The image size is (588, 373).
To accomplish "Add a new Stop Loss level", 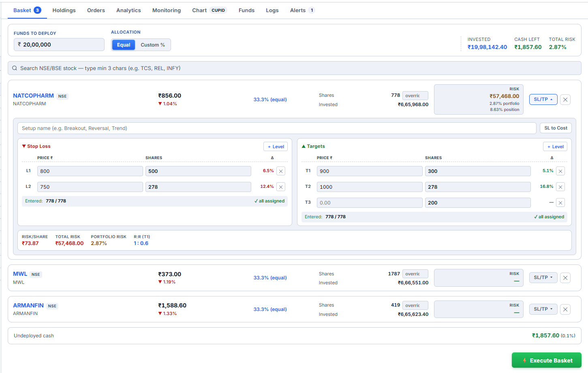I will point(276,147).
